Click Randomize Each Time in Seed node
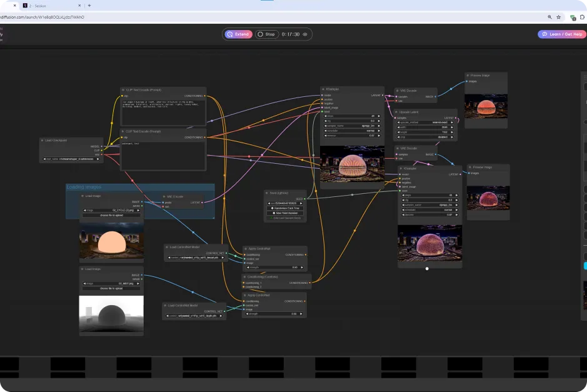The width and height of the screenshot is (587, 392). pyautogui.click(x=285, y=208)
